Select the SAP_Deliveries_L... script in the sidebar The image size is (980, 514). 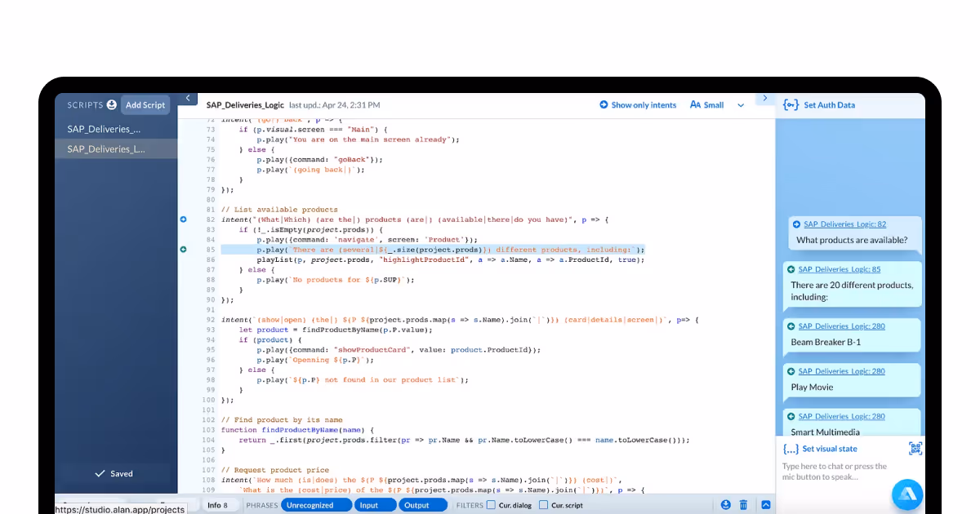point(116,148)
